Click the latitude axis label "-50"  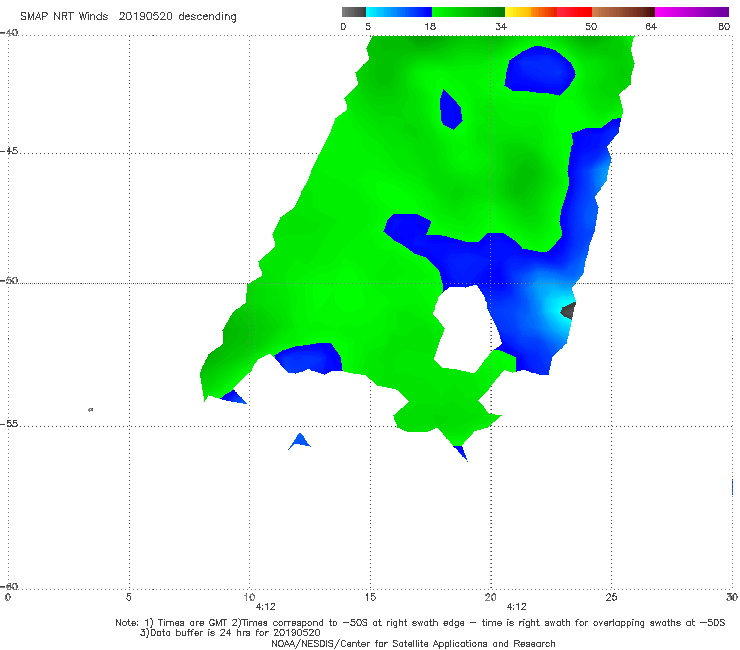[x=9, y=280]
